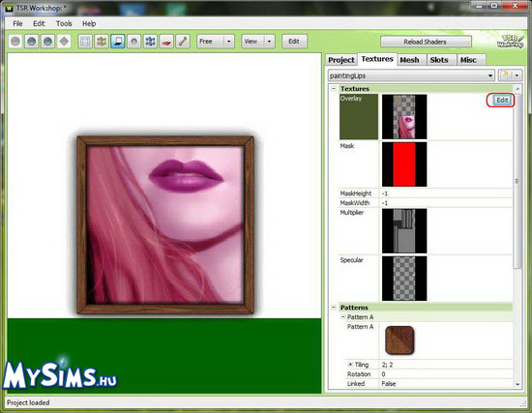Select the Overlay property row label

click(x=359, y=117)
